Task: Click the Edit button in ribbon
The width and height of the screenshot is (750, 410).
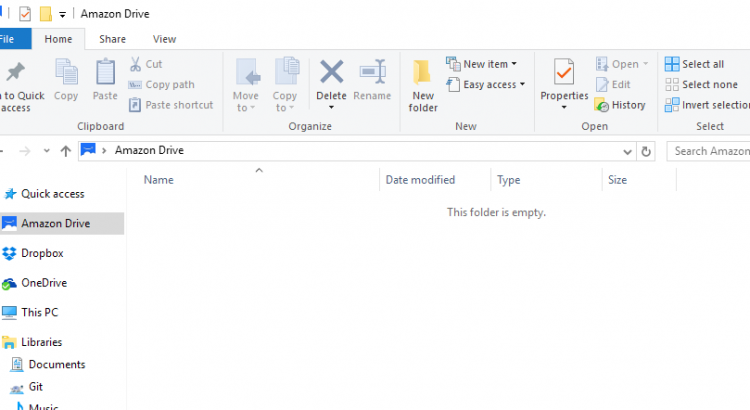Action: coord(613,85)
